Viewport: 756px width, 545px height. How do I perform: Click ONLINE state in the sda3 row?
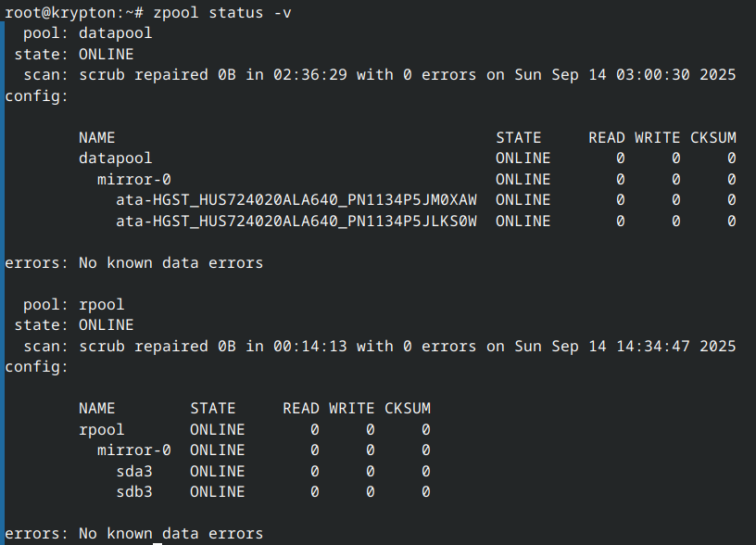pos(217,472)
